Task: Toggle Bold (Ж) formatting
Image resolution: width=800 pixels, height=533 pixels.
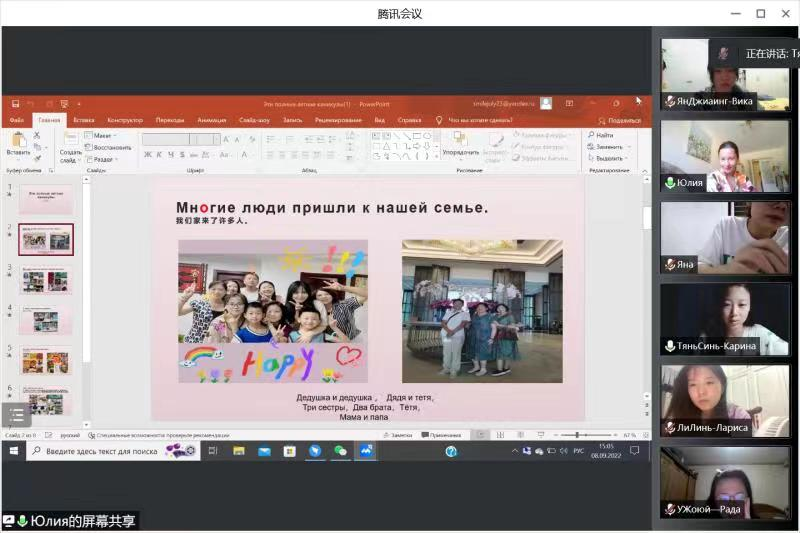Action: point(148,155)
